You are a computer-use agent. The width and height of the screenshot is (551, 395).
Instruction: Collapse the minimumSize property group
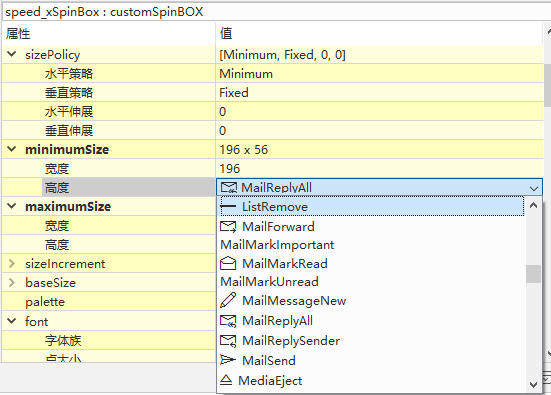point(12,149)
